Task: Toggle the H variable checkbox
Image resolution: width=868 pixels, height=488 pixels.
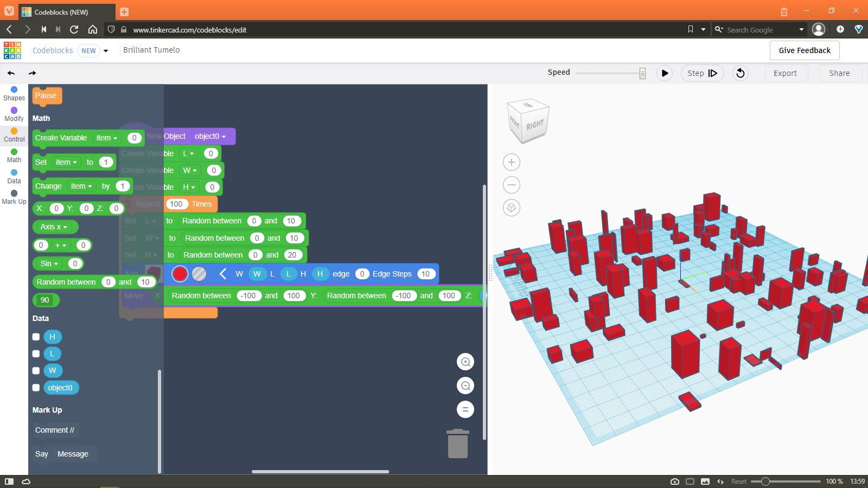Action: point(36,337)
